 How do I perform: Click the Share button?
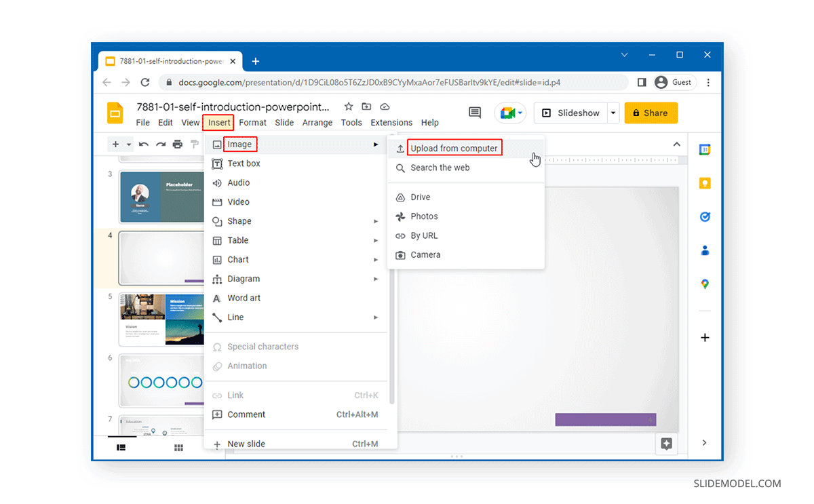pos(651,113)
